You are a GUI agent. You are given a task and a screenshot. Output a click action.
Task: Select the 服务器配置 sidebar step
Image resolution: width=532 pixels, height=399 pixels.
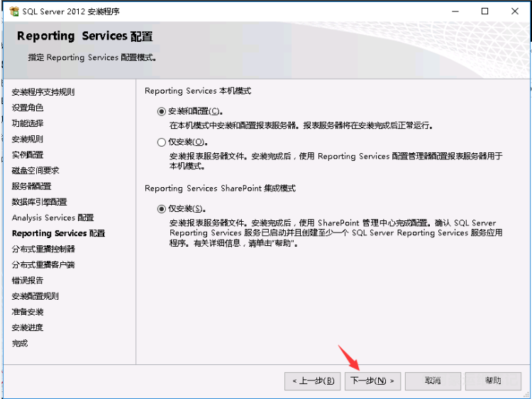(x=31, y=186)
